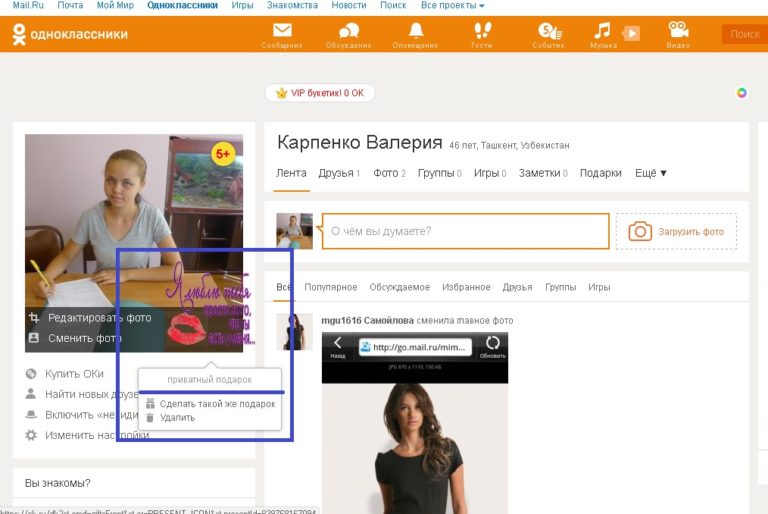This screenshot has height=514, width=768.
Task: Open the Друзья profile tab
Action: click(x=339, y=173)
